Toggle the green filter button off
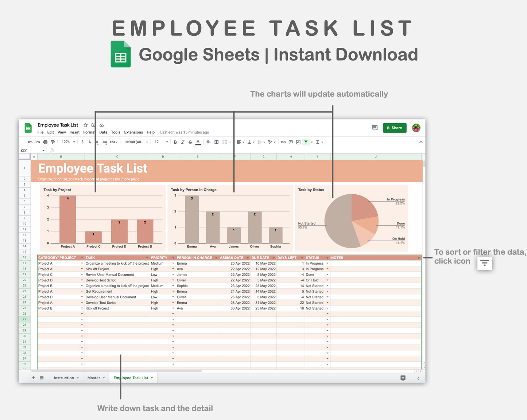This screenshot has width=527, height=420. (306, 142)
